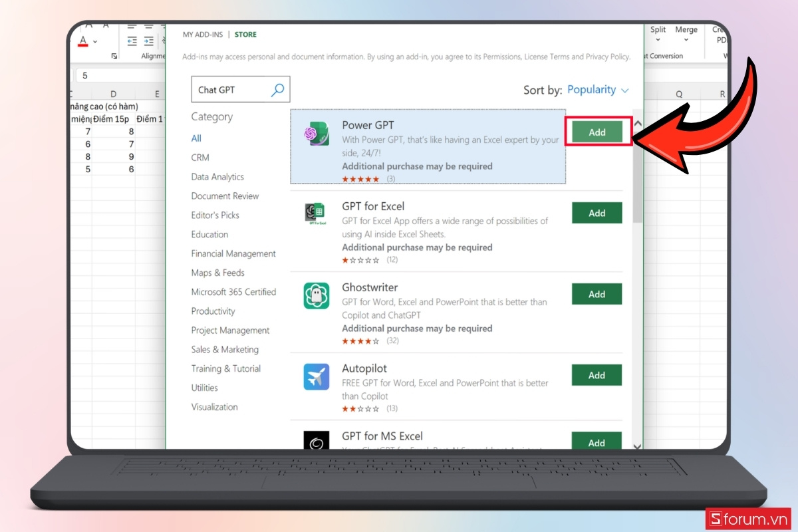Screen dimensions: 798x532
Task: Select the All category
Action: tap(196, 138)
